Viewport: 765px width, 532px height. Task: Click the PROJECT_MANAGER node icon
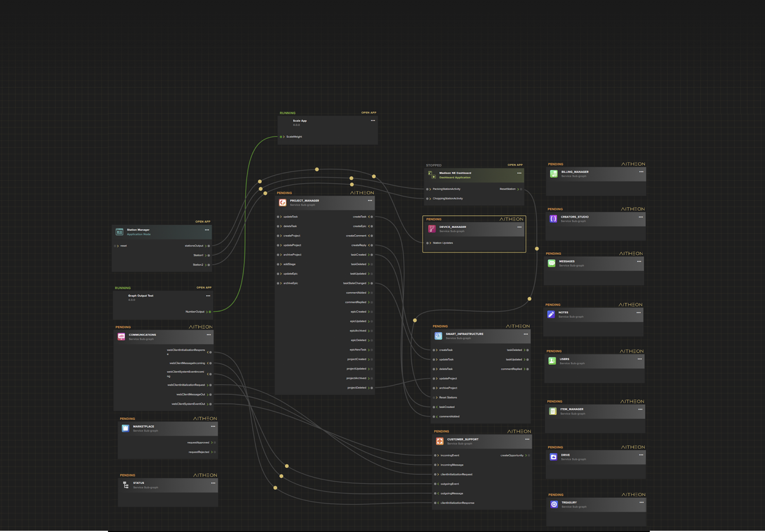(x=283, y=202)
